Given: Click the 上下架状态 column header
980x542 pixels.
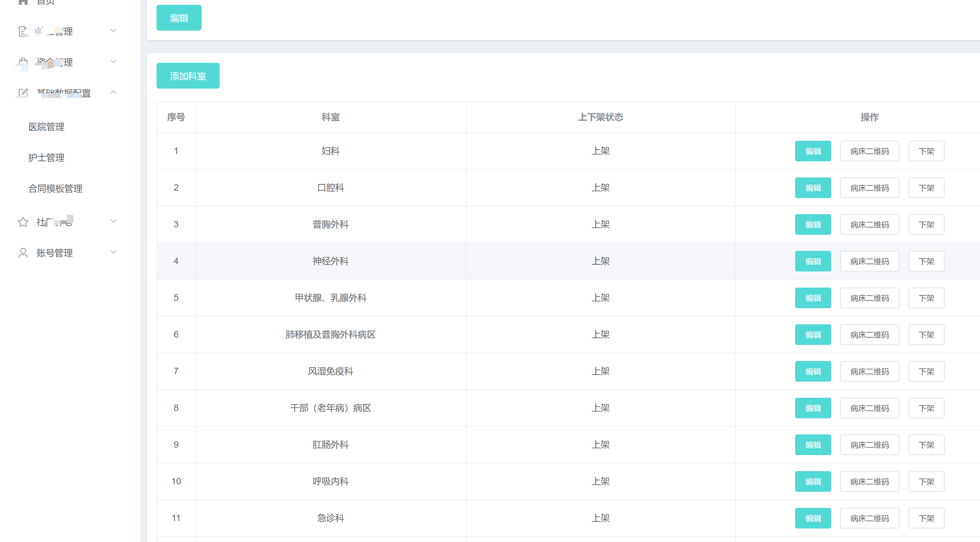Looking at the screenshot, I should (600, 117).
